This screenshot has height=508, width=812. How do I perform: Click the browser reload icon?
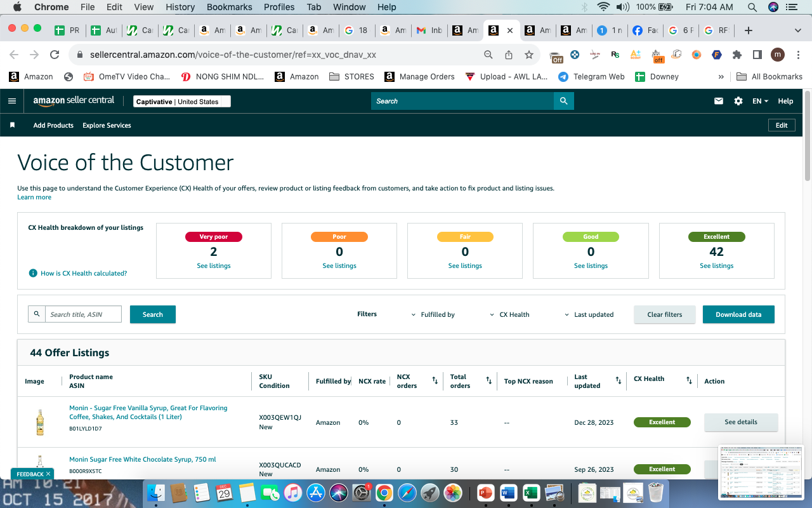tap(55, 55)
